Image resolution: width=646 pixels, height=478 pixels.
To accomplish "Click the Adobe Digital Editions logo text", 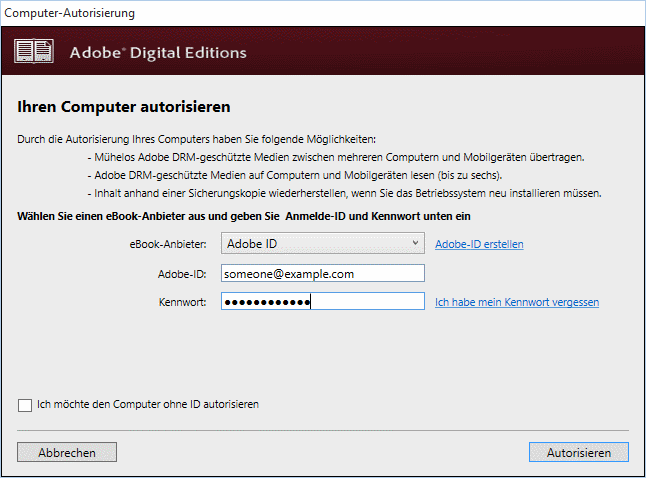I will 158,52.
